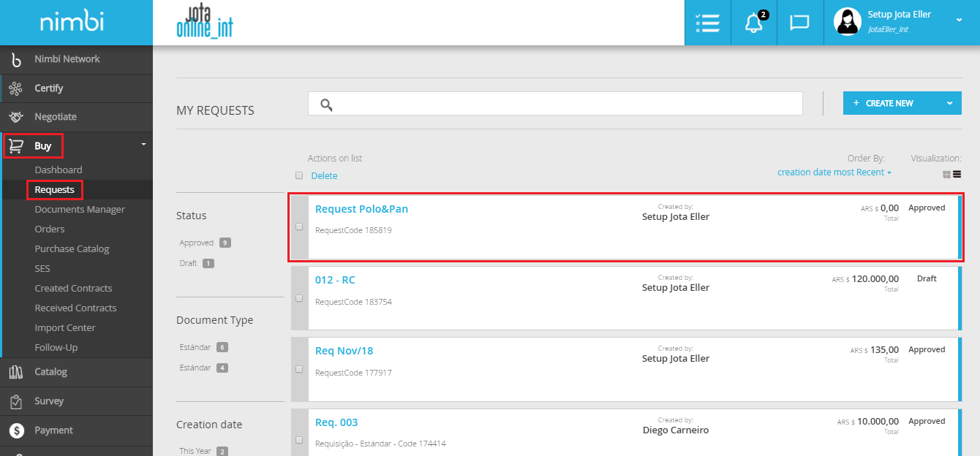Expand the Create New dropdown arrow
Image resolution: width=980 pixels, height=456 pixels.
point(950,103)
